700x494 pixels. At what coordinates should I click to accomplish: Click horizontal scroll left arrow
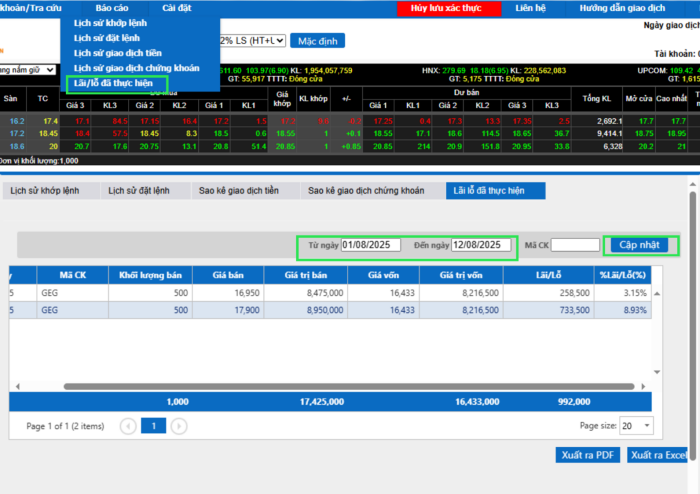point(17,386)
